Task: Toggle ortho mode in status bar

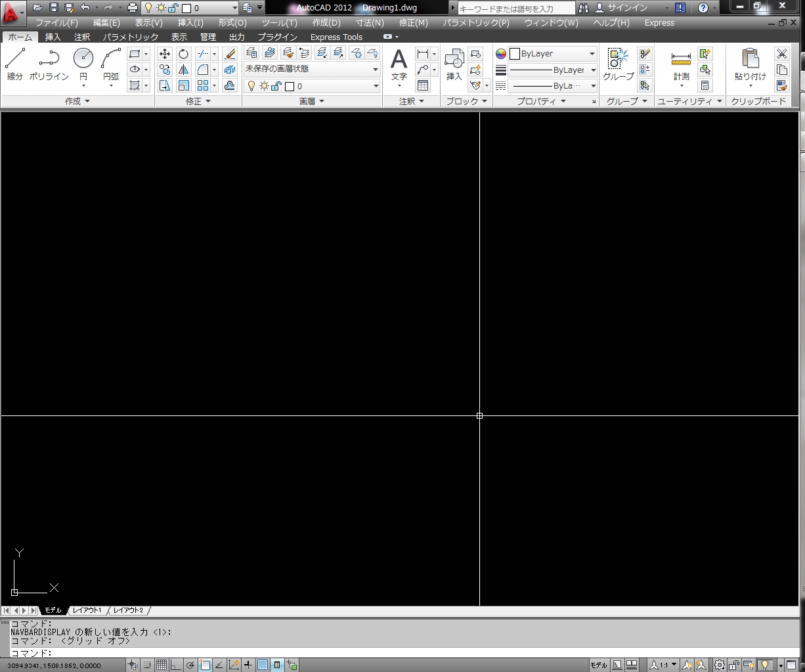Action: coord(175,665)
